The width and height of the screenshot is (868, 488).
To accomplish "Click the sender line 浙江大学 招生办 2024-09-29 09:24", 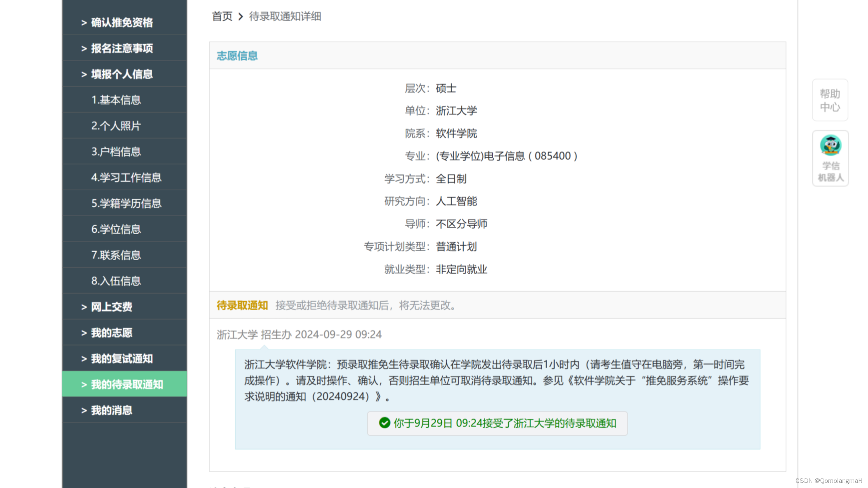I will pos(299,334).
